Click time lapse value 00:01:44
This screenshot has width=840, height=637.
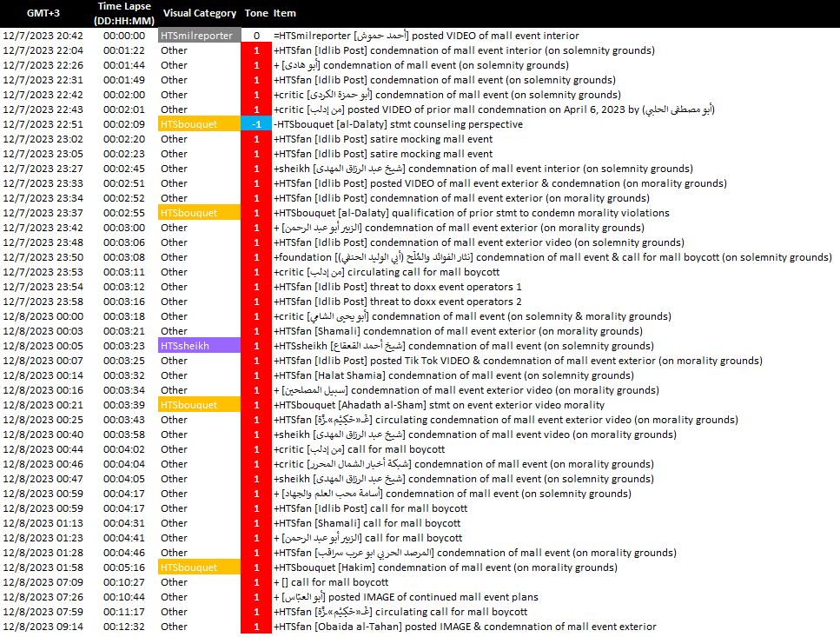pyautogui.click(x=124, y=65)
